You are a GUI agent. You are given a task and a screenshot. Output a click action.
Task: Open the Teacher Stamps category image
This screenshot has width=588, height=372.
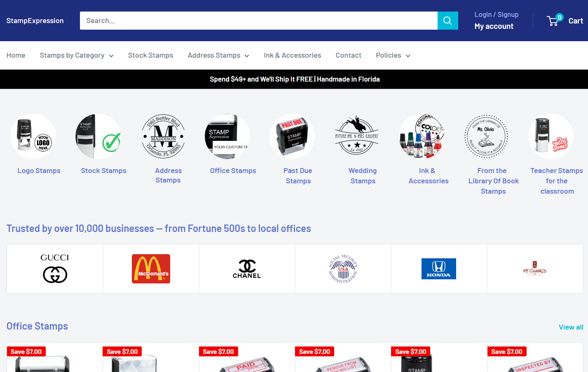point(551,136)
